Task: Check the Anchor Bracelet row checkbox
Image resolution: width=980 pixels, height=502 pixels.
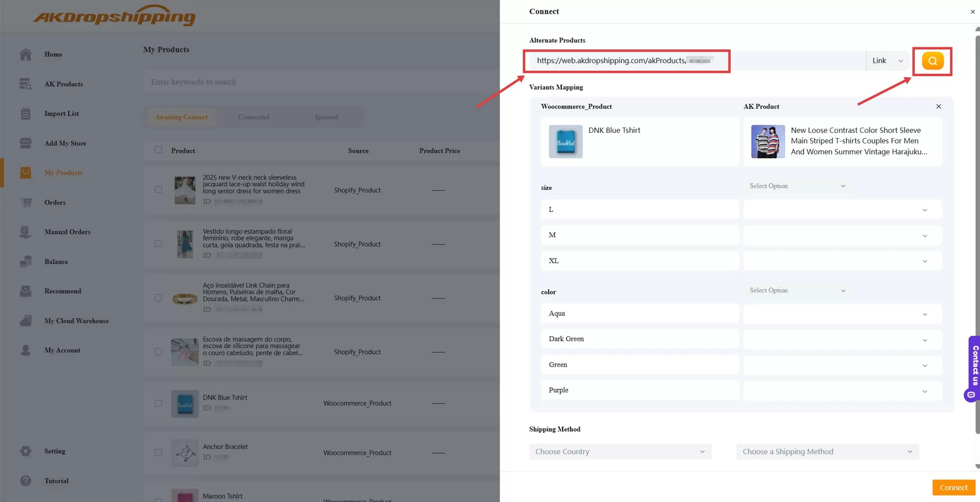Action: [x=158, y=453]
